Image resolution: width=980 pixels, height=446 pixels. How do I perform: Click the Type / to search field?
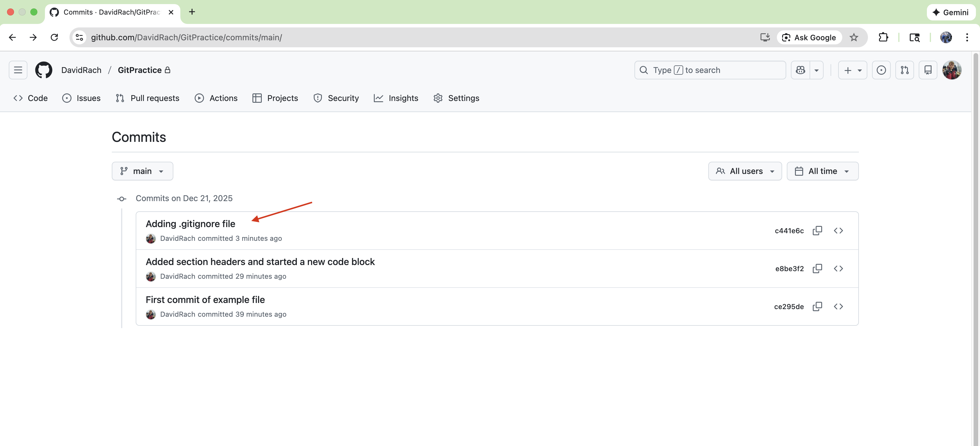coord(710,70)
